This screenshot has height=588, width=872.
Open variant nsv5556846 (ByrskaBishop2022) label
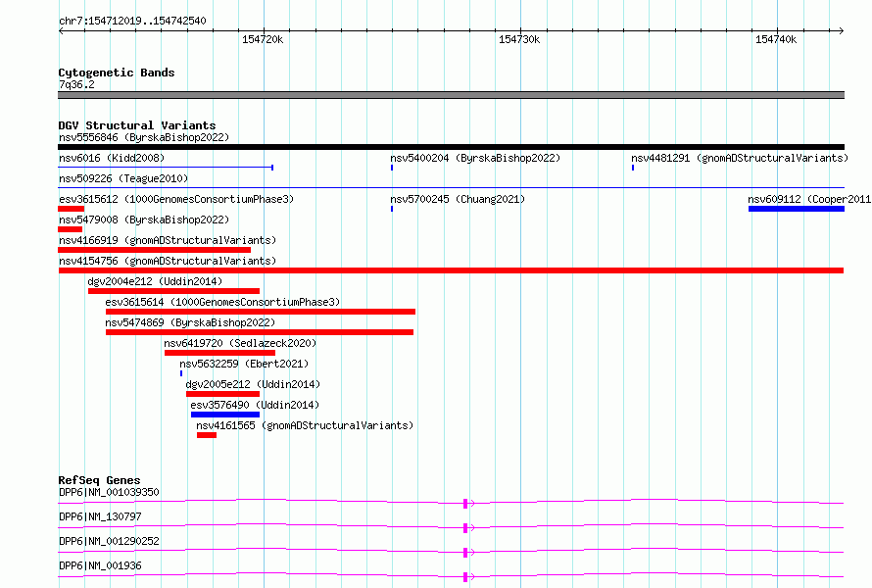tap(144, 137)
